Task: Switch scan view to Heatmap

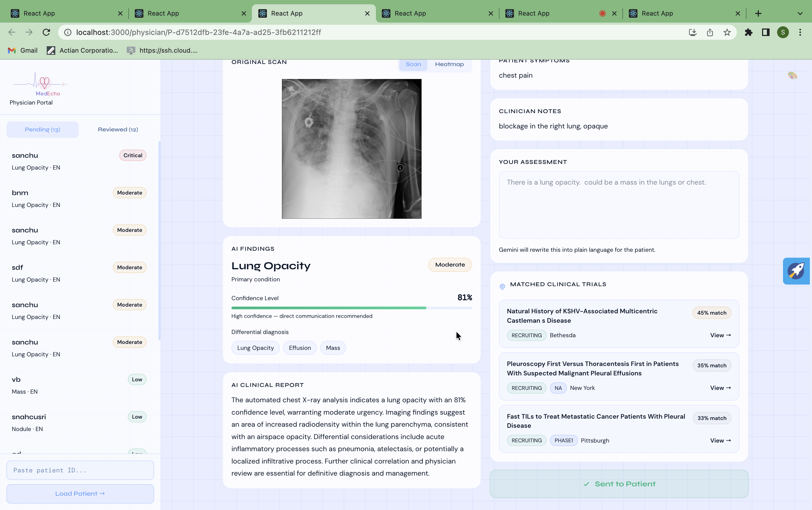Action: [x=449, y=64]
